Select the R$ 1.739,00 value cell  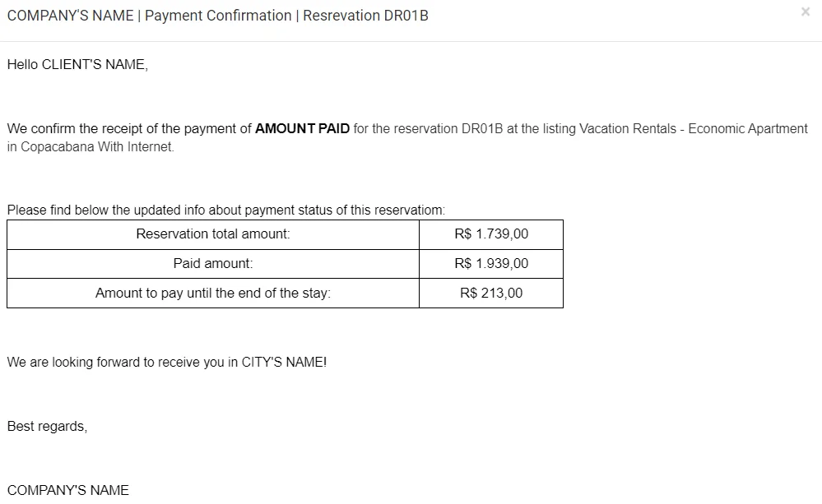tap(491, 234)
